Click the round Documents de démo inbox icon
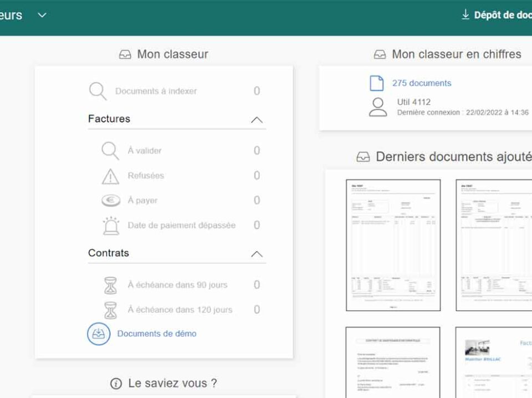 pyautogui.click(x=99, y=334)
